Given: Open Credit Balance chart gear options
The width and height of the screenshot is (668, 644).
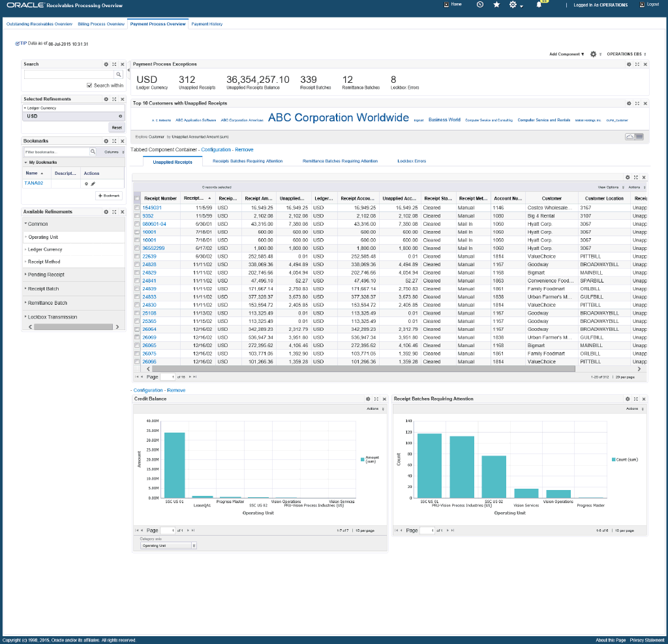Looking at the screenshot, I should pyautogui.click(x=368, y=399).
